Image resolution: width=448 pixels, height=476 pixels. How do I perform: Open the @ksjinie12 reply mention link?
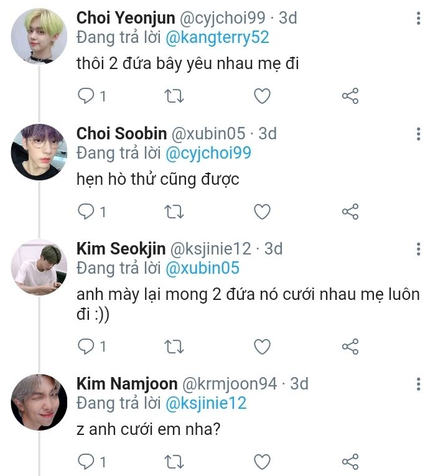click(x=205, y=403)
